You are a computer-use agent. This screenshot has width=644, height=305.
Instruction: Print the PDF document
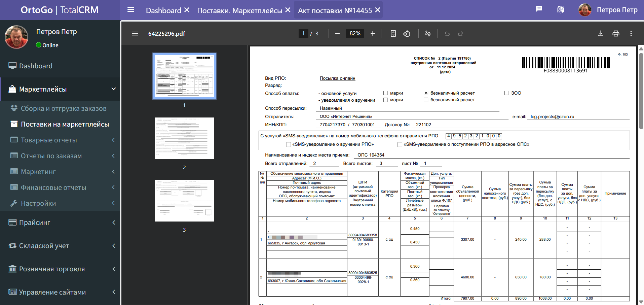click(x=616, y=34)
